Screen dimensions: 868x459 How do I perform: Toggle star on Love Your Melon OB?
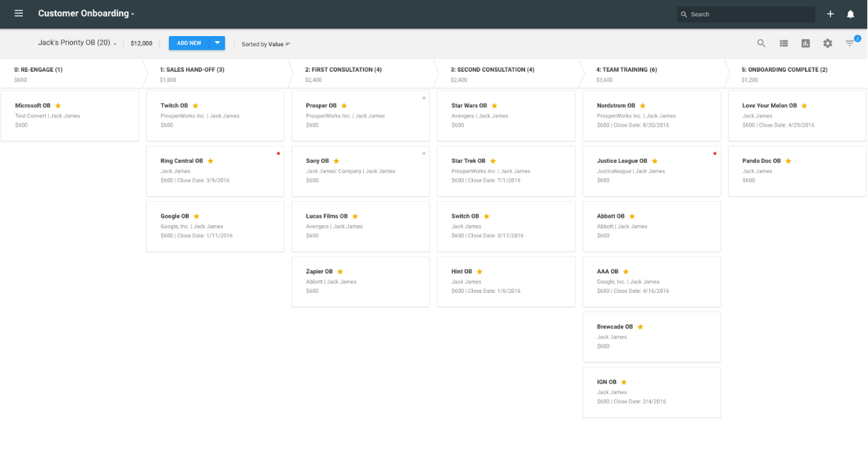point(804,106)
